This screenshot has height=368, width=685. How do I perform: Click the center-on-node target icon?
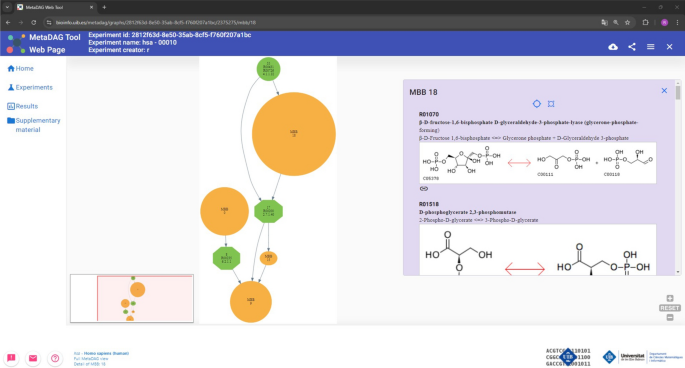tap(536, 104)
